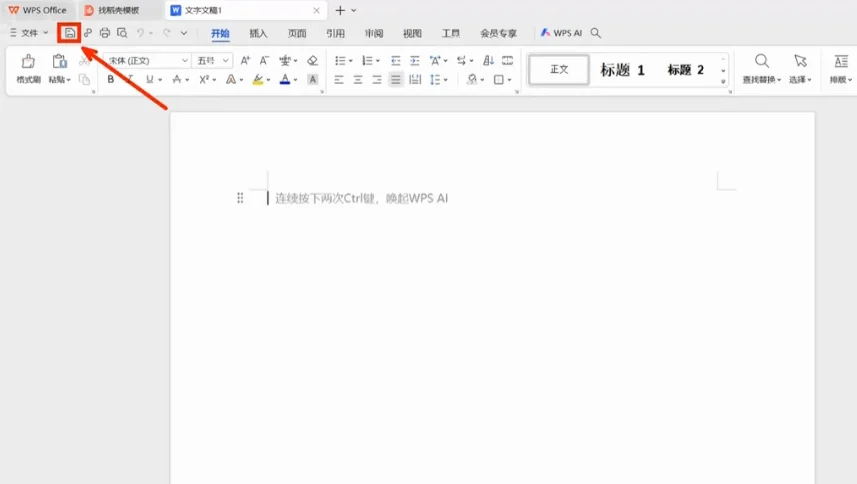Increase font size with A+ icon
The height and width of the screenshot is (484, 857).
(x=245, y=61)
